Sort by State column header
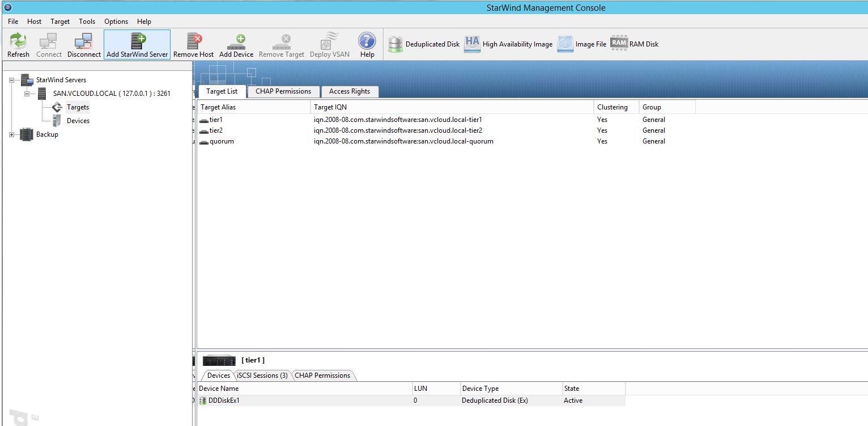This screenshot has height=426, width=868. (x=593, y=389)
